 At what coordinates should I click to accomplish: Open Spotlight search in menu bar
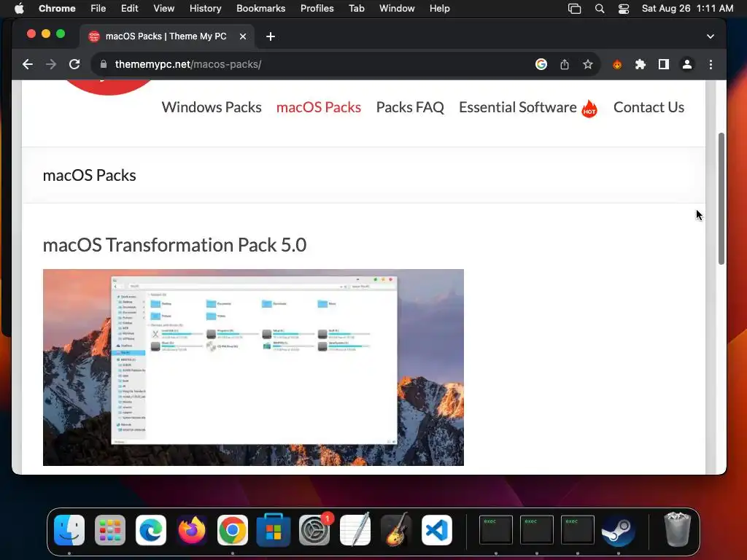click(600, 9)
